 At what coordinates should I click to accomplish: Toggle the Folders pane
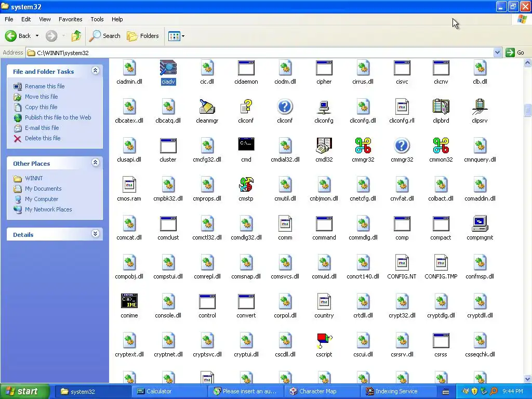(143, 36)
